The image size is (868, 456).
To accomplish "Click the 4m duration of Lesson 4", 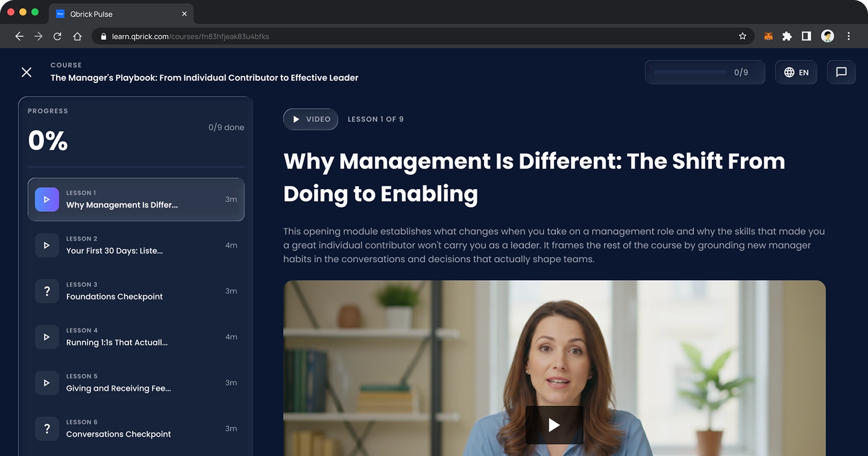I will tap(231, 337).
